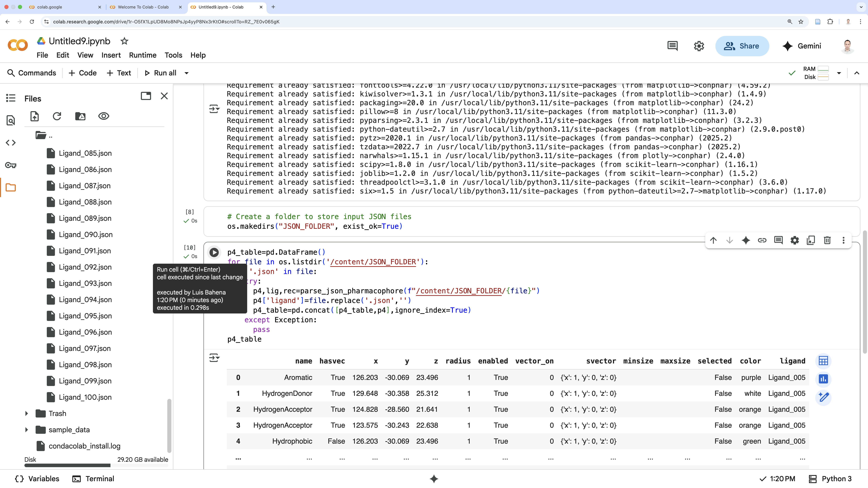
Task: Click the Mount Drive icon in Files panel
Action: click(80, 116)
